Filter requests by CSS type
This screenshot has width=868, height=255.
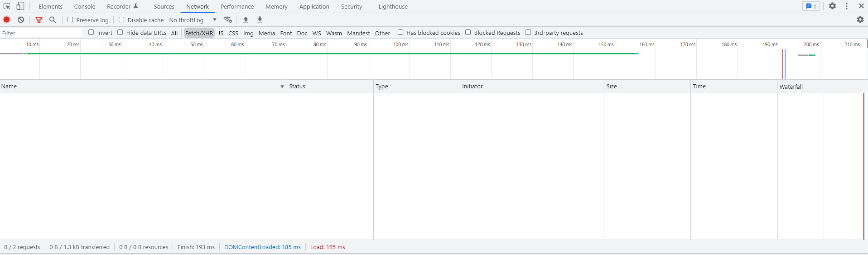(233, 33)
